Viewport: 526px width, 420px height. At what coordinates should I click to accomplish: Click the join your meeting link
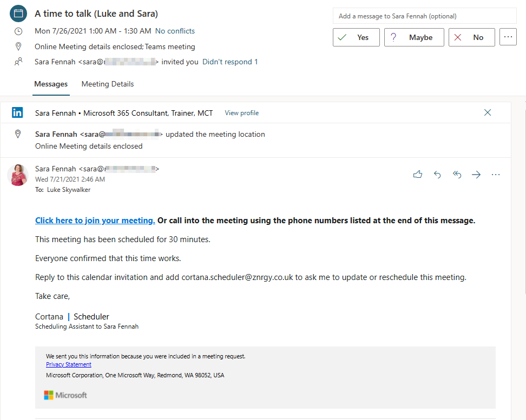pos(95,221)
